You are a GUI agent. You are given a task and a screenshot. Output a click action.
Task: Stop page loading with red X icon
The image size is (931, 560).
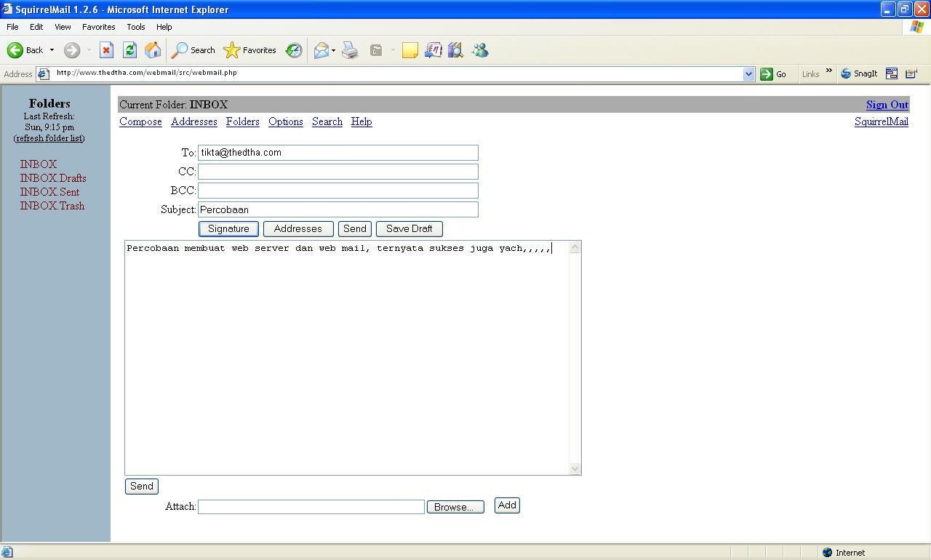(x=106, y=50)
